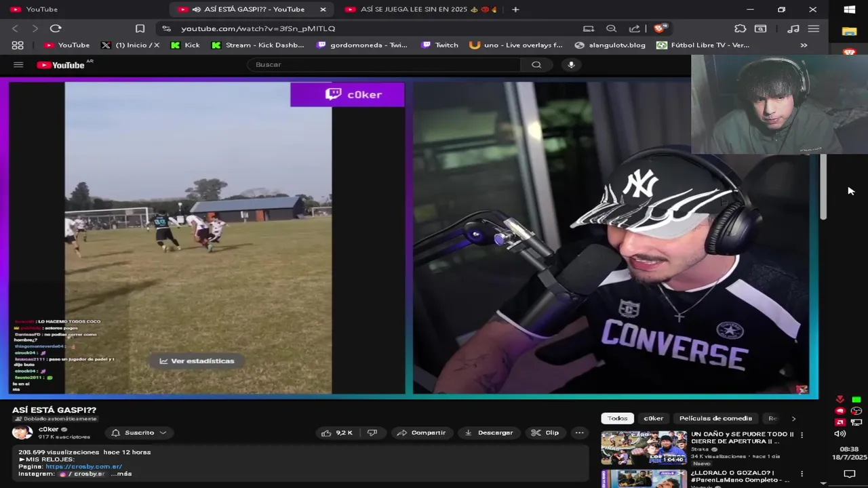This screenshot has width=868, height=488.
Task: Open YouTube bookmark in bookmarks bar
Action: point(66,45)
